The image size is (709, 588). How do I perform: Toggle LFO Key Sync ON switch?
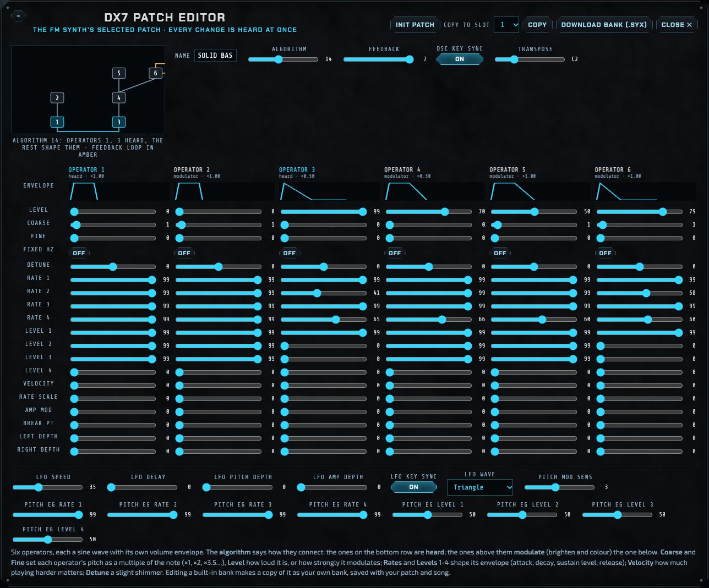click(x=413, y=487)
